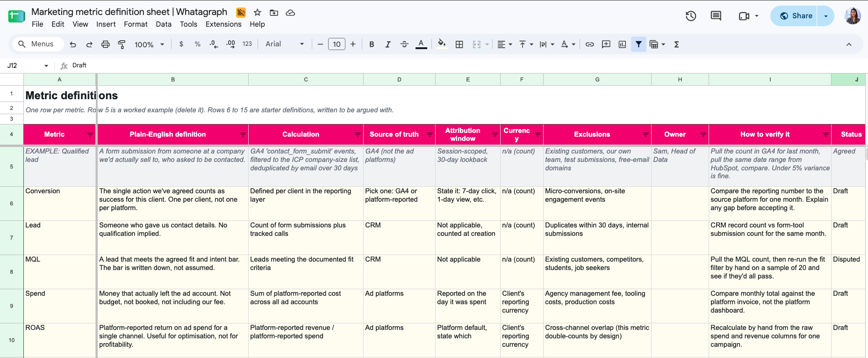Open the Insert menu

pos(106,24)
